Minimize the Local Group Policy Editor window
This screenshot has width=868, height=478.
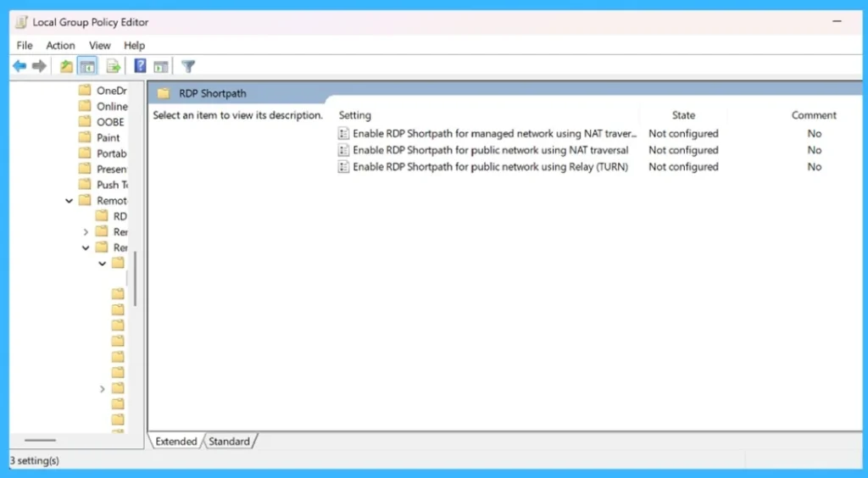(837, 21)
